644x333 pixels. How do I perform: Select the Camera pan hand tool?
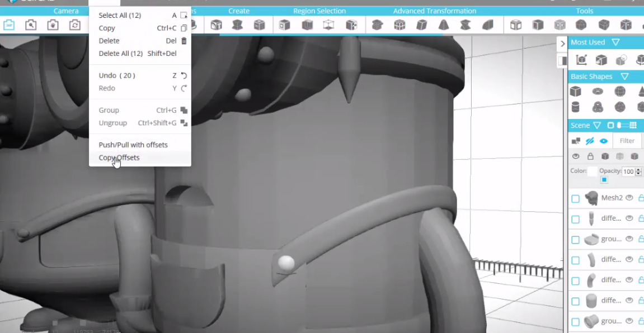tap(53, 26)
